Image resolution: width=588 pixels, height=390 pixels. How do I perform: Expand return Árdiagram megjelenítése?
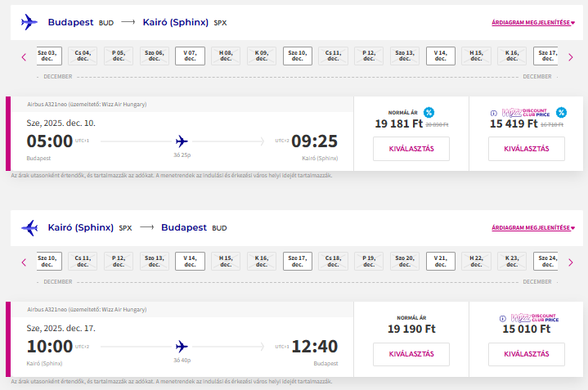click(533, 227)
